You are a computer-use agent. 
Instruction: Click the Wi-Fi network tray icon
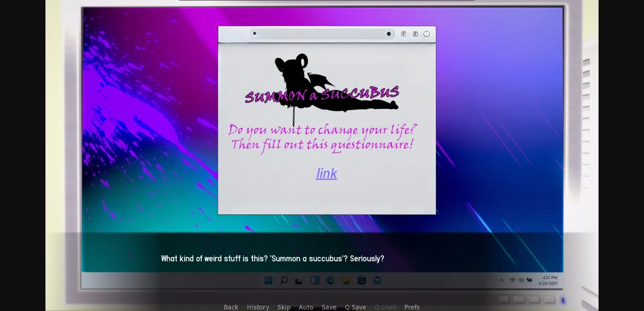pyautogui.click(x=512, y=280)
